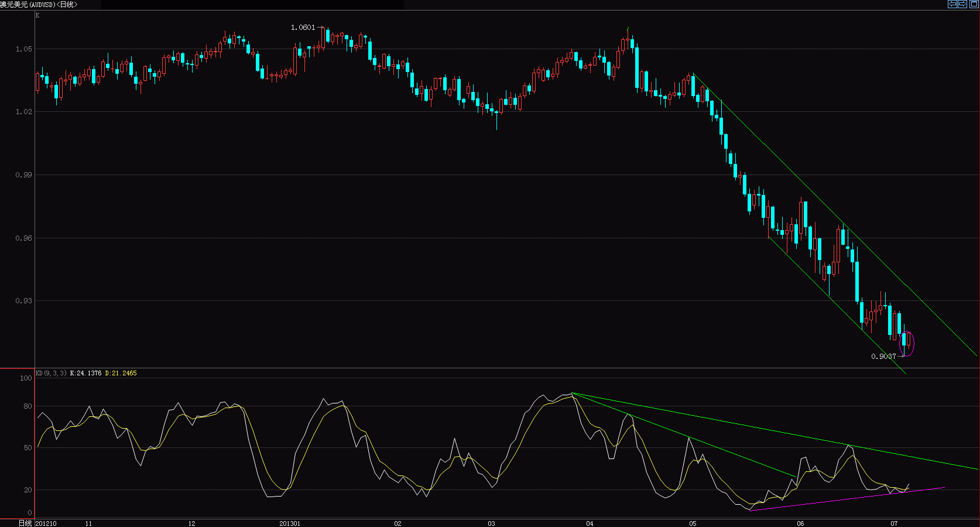Click the 12 month label on date axis
980x527 pixels.
tap(191, 523)
